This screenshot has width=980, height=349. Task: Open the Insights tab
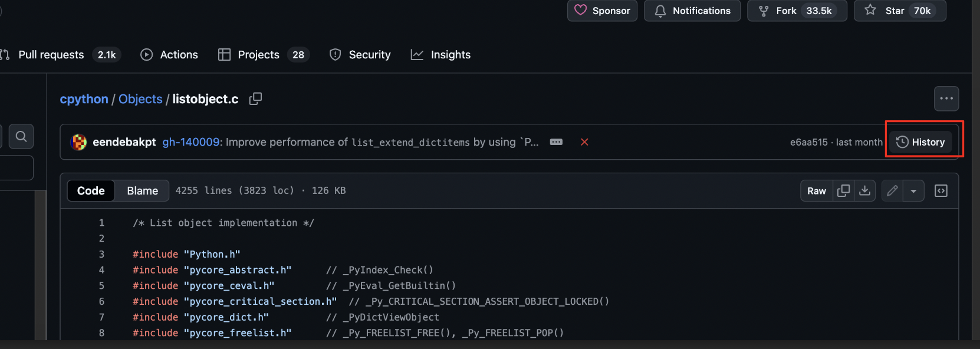coord(441,55)
